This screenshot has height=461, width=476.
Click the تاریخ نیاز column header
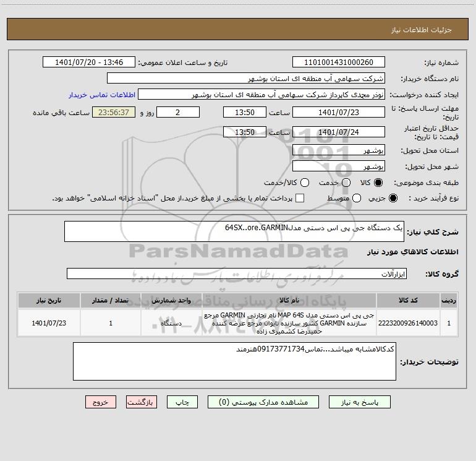click(x=49, y=300)
